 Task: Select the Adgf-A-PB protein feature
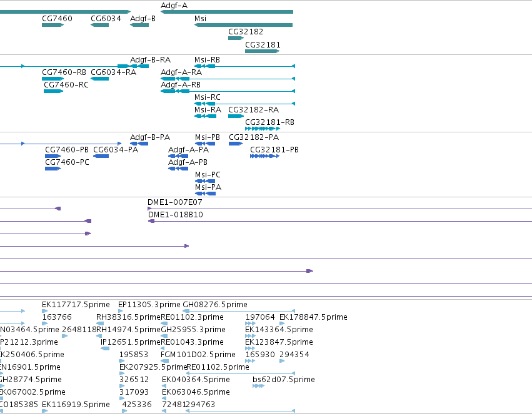178,169
